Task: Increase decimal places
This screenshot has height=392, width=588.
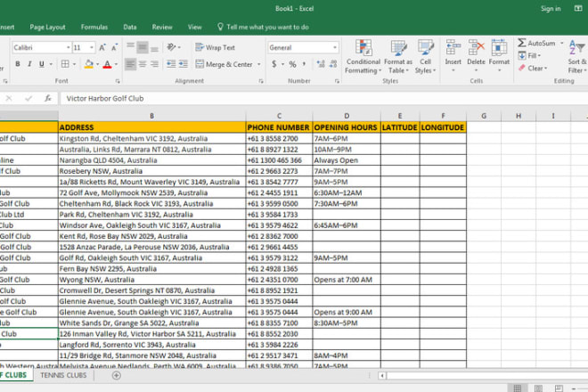Action: pos(321,64)
